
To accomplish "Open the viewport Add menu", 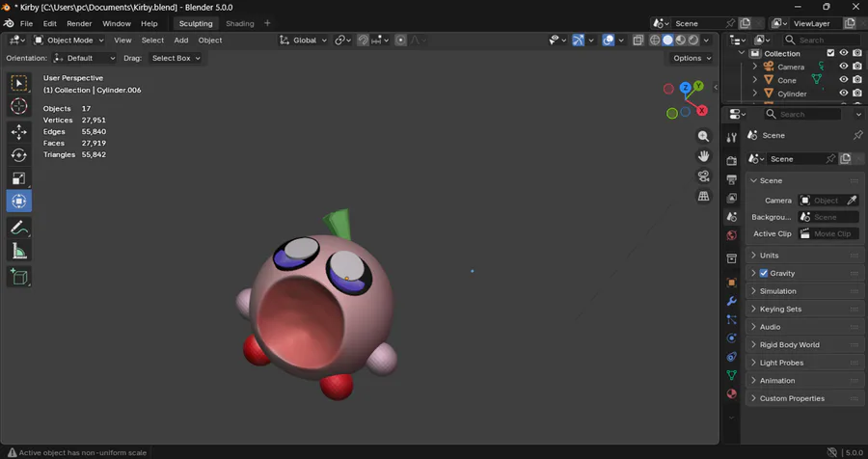I will [181, 40].
